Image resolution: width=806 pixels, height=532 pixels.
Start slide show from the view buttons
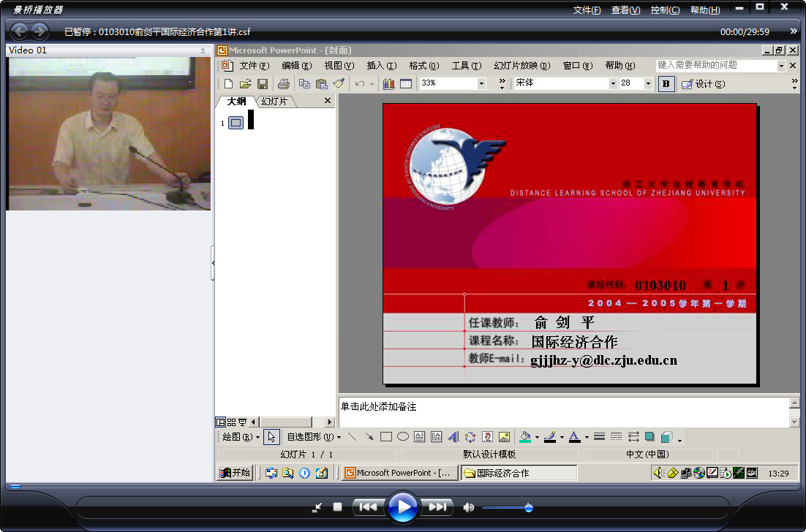(x=243, y=422)
